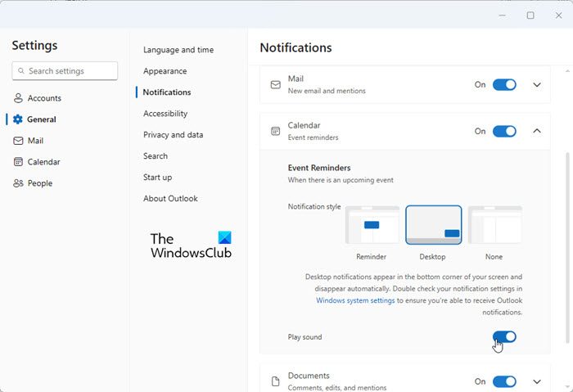Viewport: 573px width, 392px height.
Task: Click the Search settings input field
Action: (70, 71)
